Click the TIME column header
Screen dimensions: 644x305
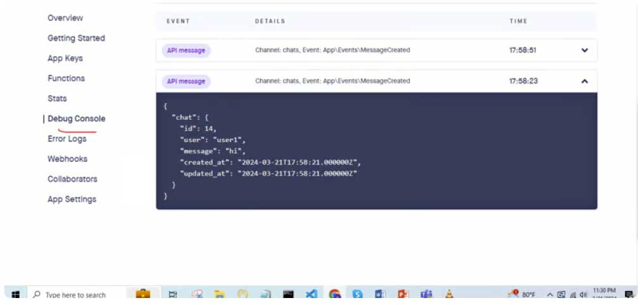pyautogui.click(x=519, y=21)
